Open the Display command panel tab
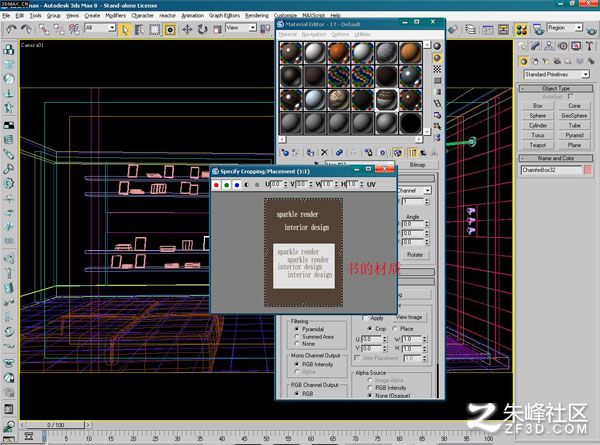600x445 pixels. coord(576,46)
